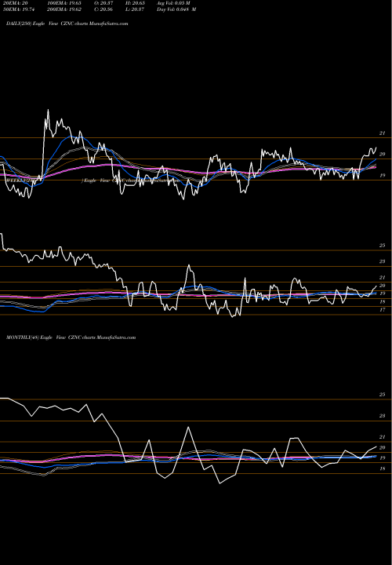The height and width of the screenshot is (565, 392).
Task: Click the open price O: 20.37
Action: (104, 3)
